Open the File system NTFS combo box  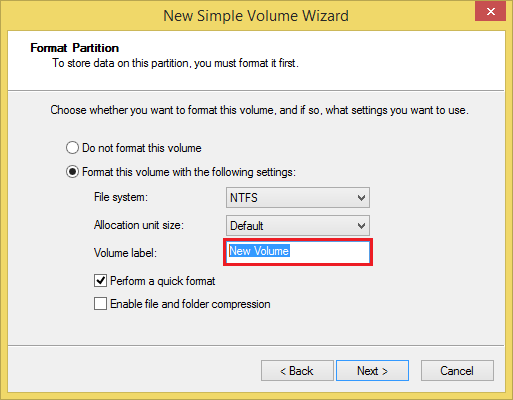tap(298, 197)
